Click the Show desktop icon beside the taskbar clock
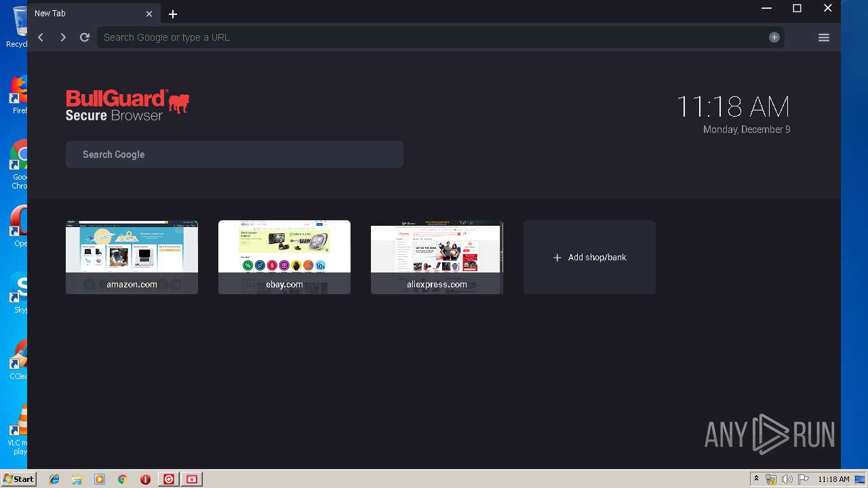The image size is (868, 488). [860, 479]
